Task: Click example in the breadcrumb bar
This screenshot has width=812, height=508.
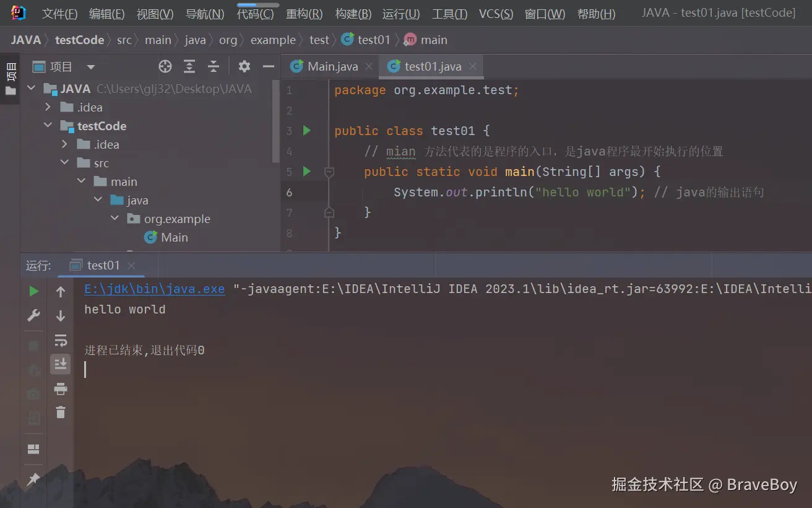Action: (x=273, y=40)
